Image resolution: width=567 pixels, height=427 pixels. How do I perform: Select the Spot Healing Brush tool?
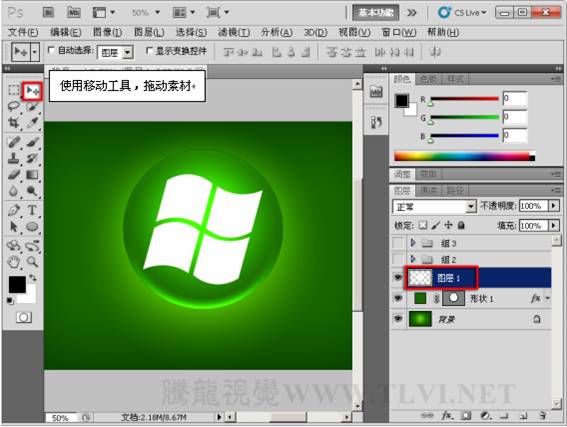(x=14, y=142)
